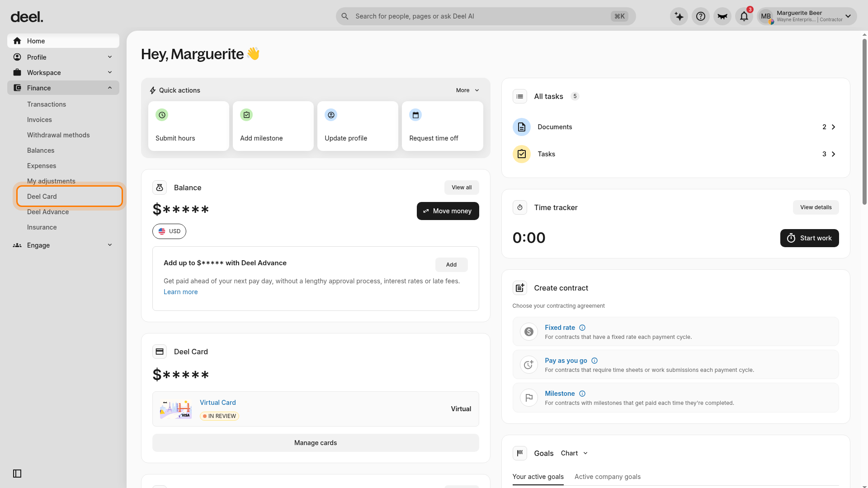Image resolution: width=868 pixels, height=488 pixels.
Task: Open notifications bell icon
Action: pos(744,16)
